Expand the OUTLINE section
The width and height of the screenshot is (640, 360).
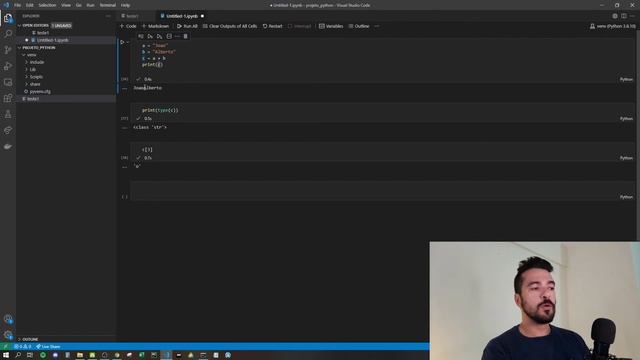click(x=30, y=339)
